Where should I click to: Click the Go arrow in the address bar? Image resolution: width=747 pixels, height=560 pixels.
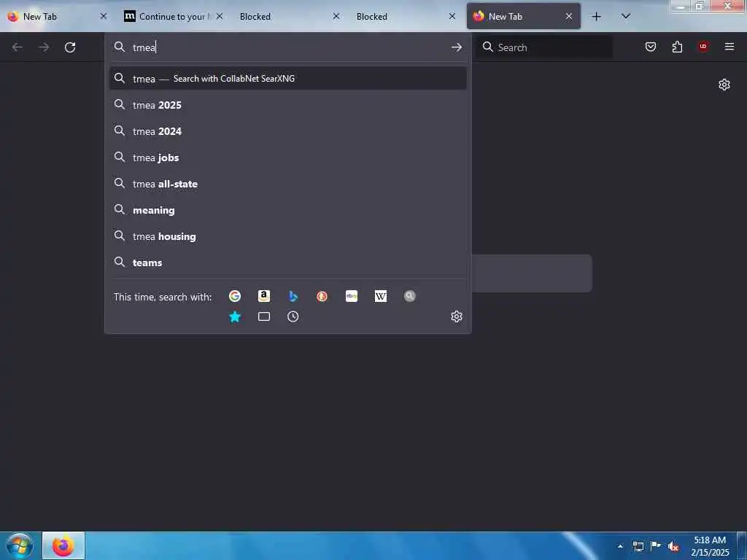click(457, 47)
